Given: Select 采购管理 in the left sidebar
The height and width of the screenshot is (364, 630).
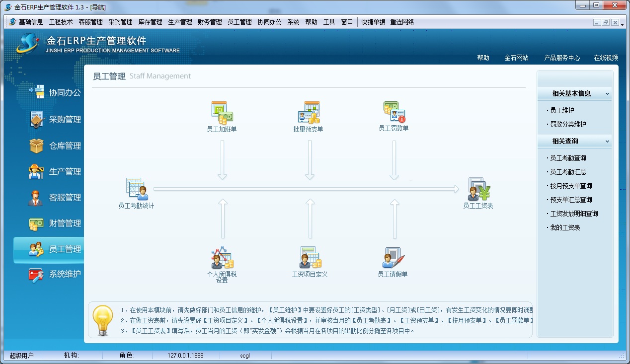Looking at the screenshot, I should coord(64,120).
